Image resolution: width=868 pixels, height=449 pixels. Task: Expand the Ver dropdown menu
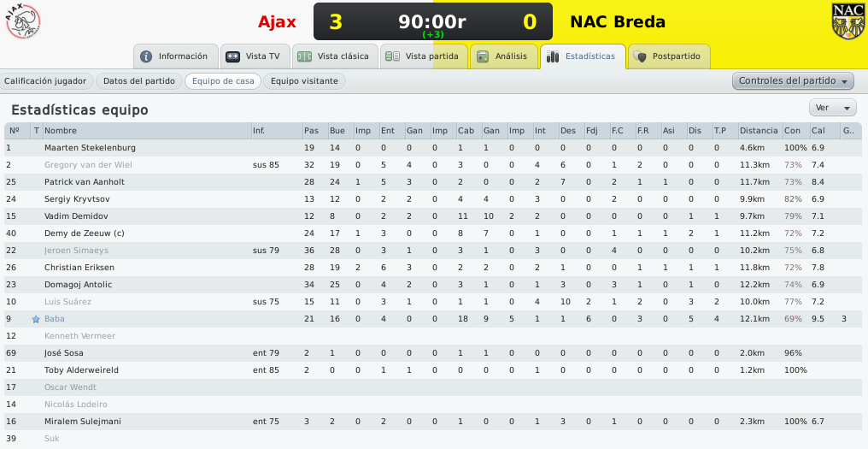click(833, 108)
